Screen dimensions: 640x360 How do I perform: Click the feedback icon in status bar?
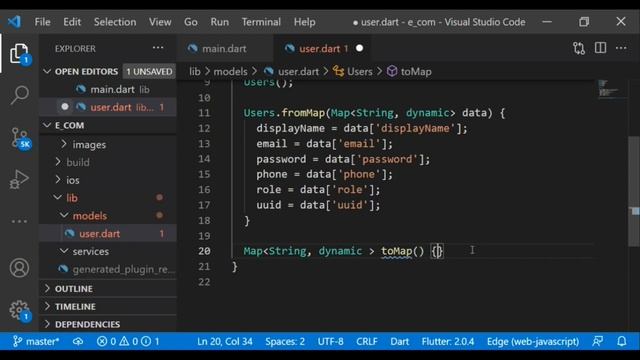pos(598,341)
